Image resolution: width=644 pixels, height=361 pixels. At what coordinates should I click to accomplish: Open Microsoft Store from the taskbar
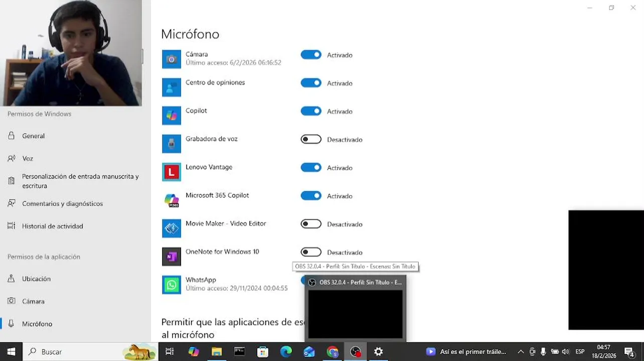click(x=263, y=352)
